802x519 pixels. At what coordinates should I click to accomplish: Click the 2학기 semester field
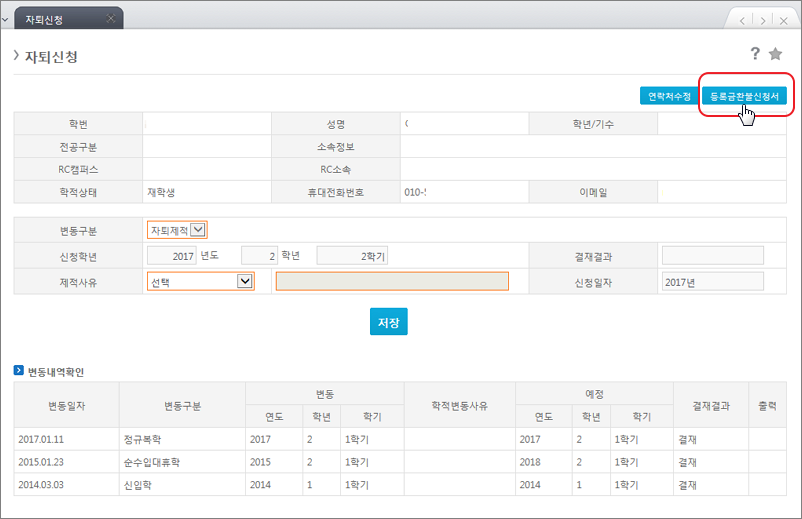tap(352, 256)
